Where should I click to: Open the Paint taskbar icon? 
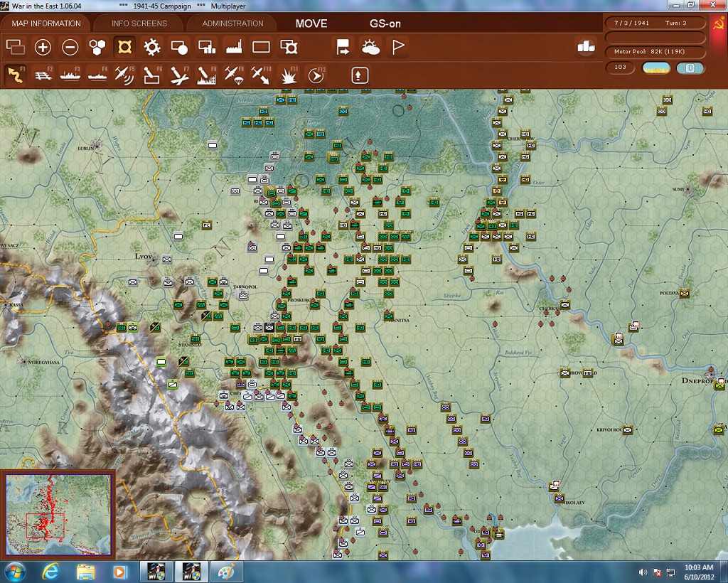(227, 572)
